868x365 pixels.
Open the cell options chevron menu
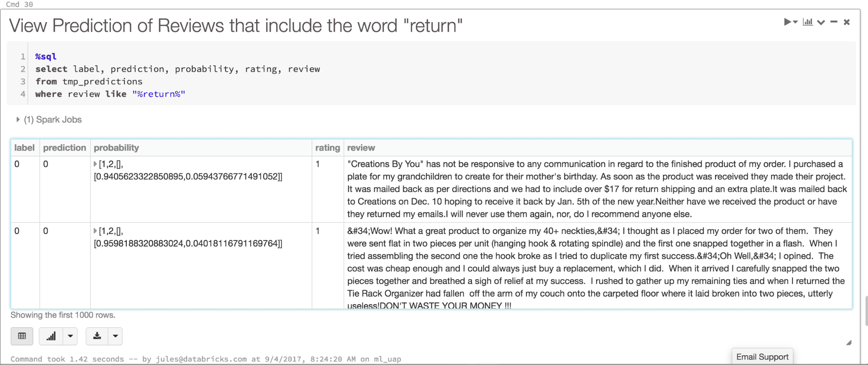(821, 22)
